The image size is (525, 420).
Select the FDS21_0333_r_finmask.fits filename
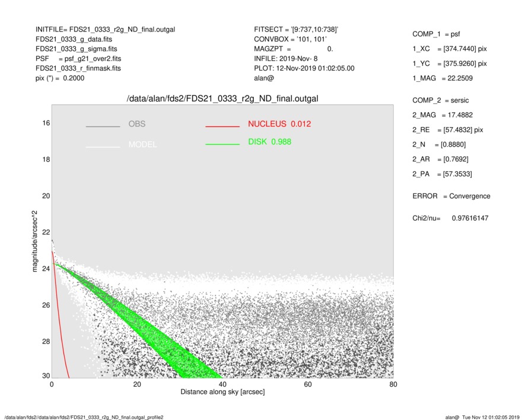(x=78, y=68)
